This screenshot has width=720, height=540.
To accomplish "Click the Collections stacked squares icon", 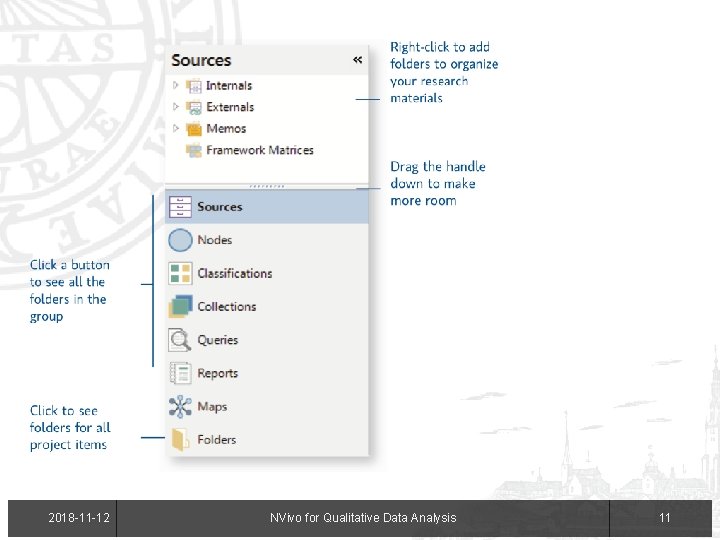I will click(x=180, y=307).
